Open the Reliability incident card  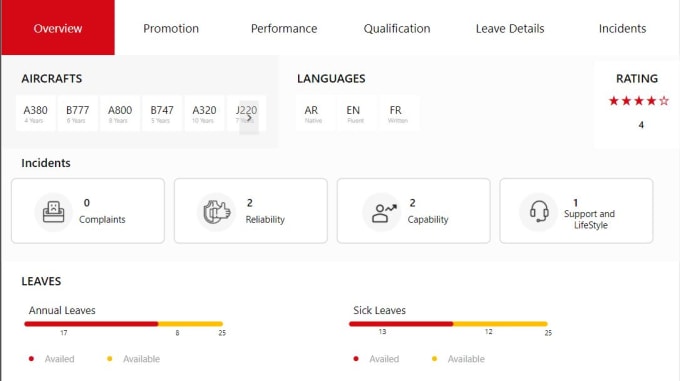click(251, 211)
